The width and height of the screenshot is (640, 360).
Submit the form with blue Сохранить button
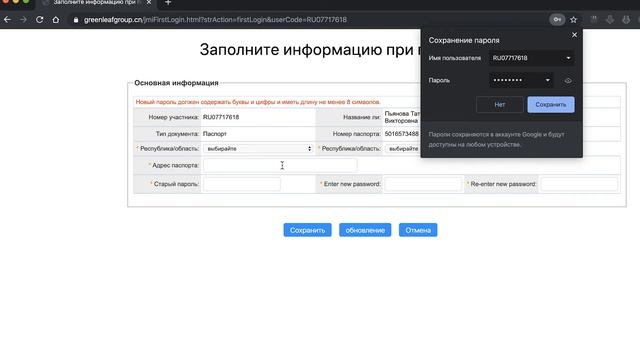(307, 230)
